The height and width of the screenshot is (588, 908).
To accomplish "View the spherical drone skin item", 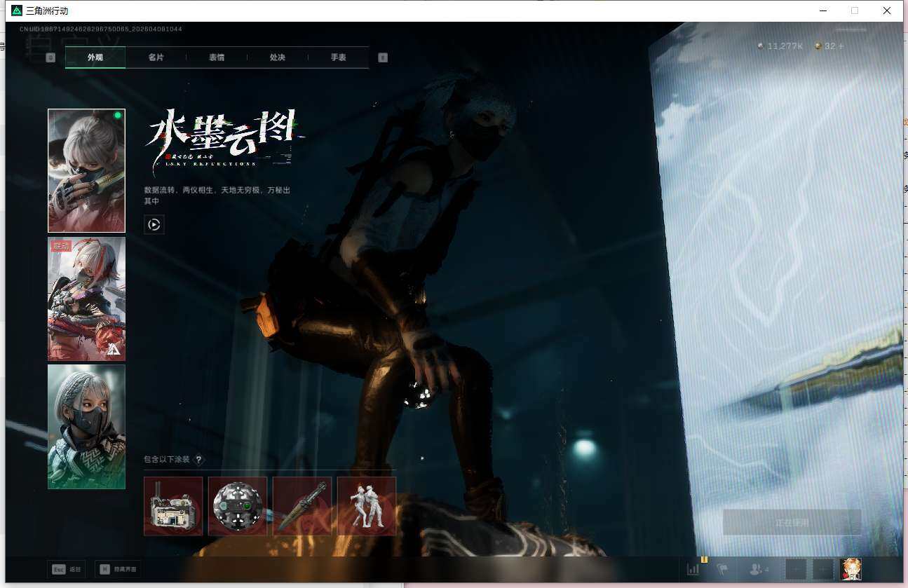I will (238, 506).
